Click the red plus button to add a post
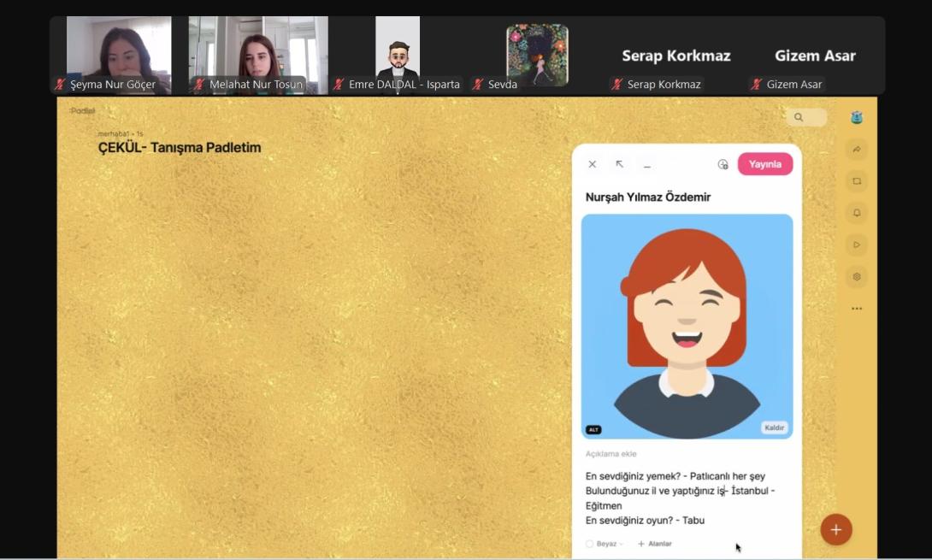Viewport: 932px width, 560px height. click(835, 530)
